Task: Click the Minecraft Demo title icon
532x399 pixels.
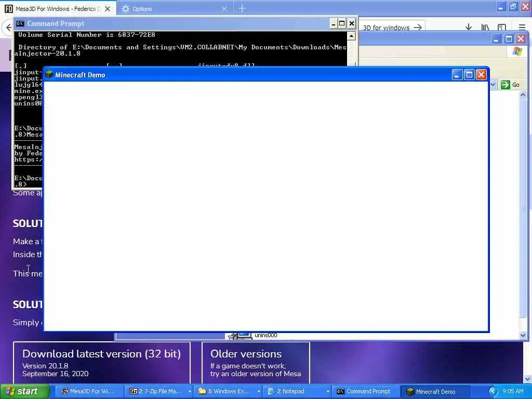Action: [x=49, y=75]
